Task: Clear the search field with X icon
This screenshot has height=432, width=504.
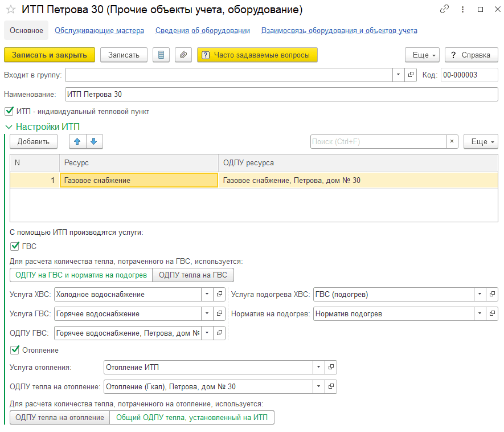Action: coord(452,141)
